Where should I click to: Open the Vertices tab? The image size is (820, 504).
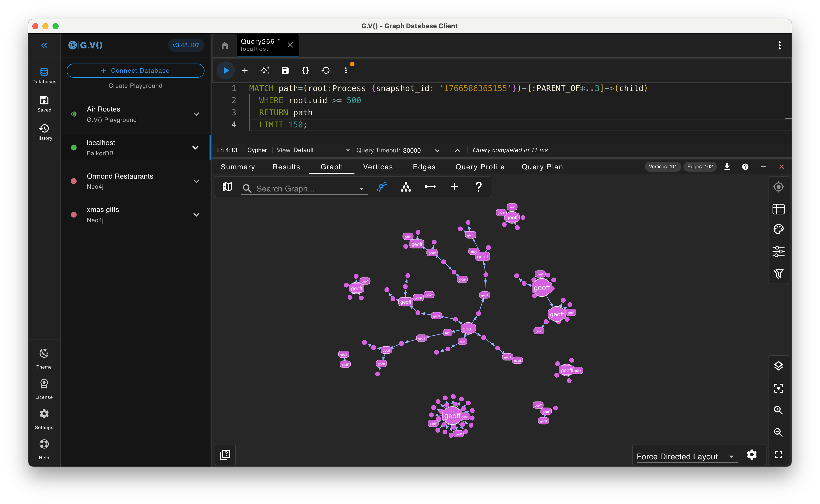coord(378,167)
